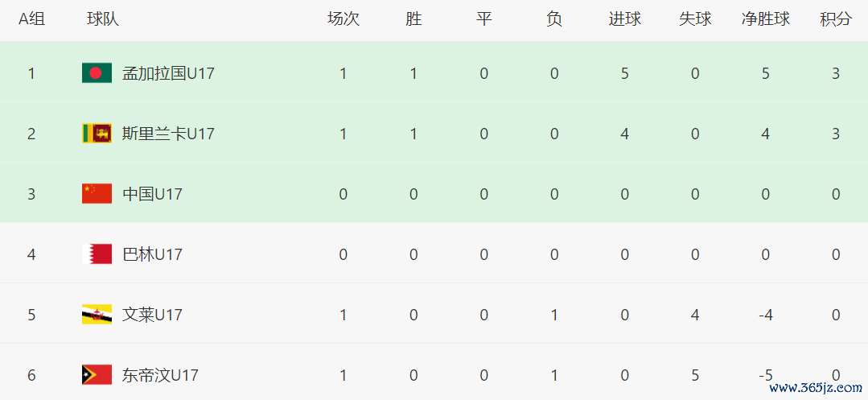Open the 巴林U17 team page
This screenshot has height=400, width=868.
point(152,254)
